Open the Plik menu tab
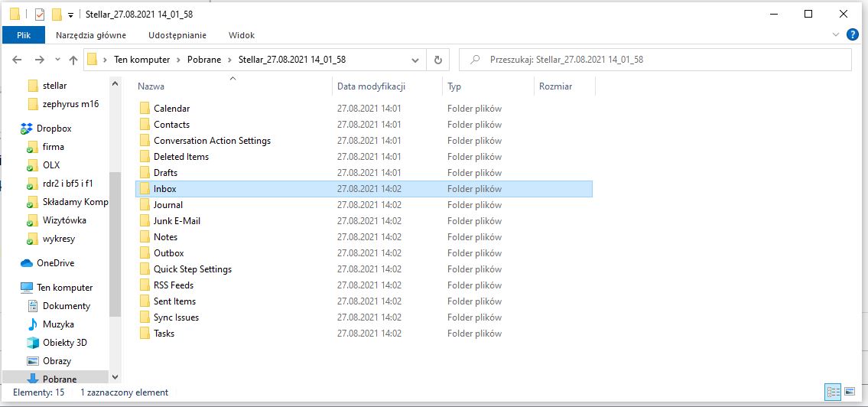This screenshot has height=407, width=868. (x=24, y=35)
